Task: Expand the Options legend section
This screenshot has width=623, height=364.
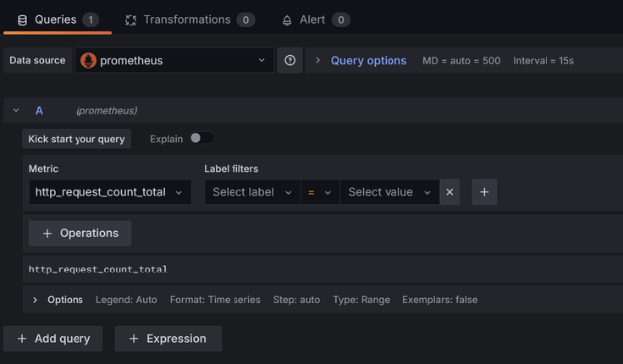Action: click(x=36, y=300)
